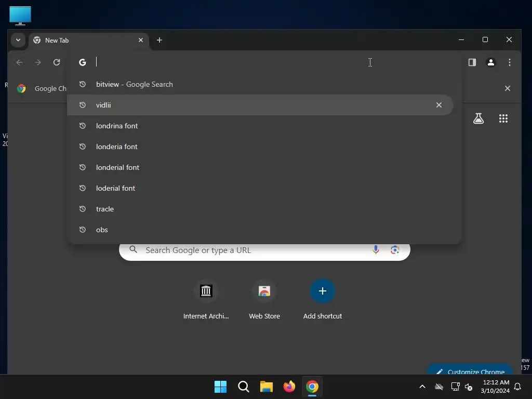
Task: Open the notification bell
Action: [518, 387]
